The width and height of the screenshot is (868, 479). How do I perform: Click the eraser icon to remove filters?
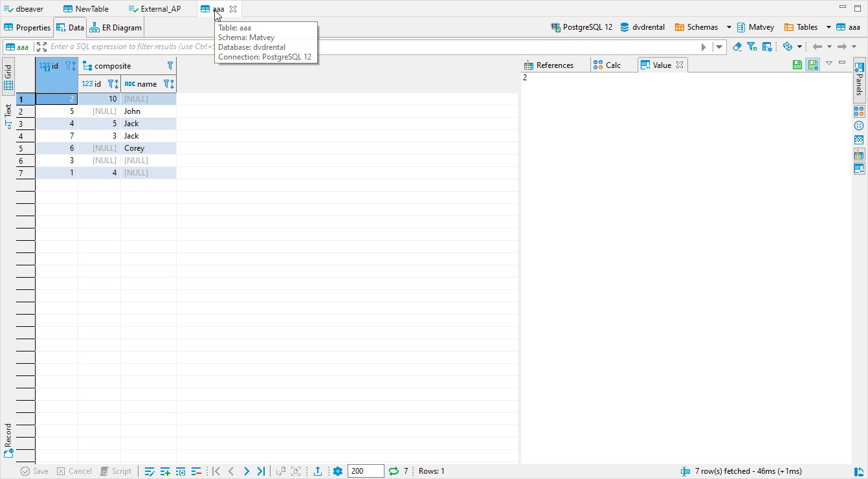coord(737,47)
